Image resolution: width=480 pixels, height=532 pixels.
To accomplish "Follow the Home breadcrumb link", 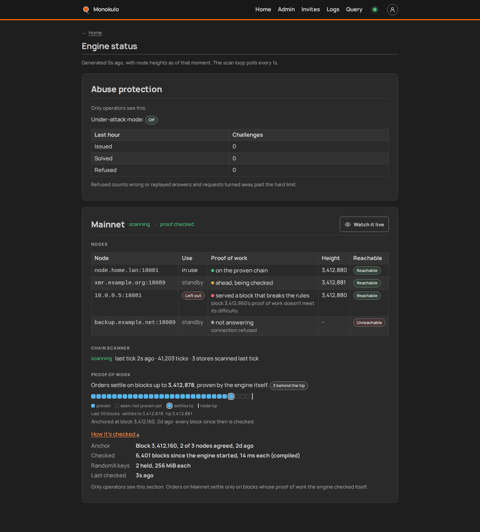I will tap(95, 33).
